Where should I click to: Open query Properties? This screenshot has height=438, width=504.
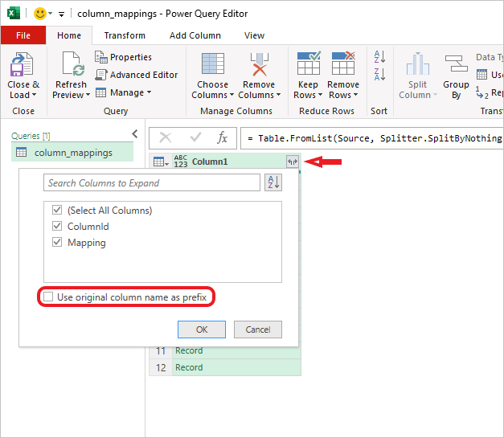point(123,57)
